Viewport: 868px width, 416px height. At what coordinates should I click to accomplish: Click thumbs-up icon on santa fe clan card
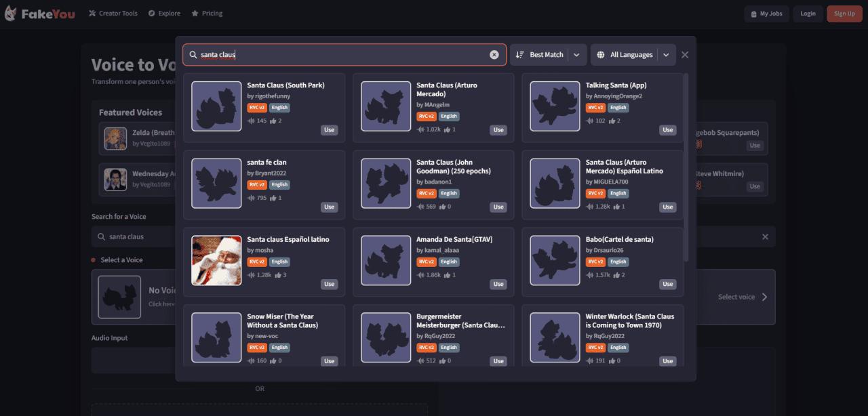click(x=273, y=198)
